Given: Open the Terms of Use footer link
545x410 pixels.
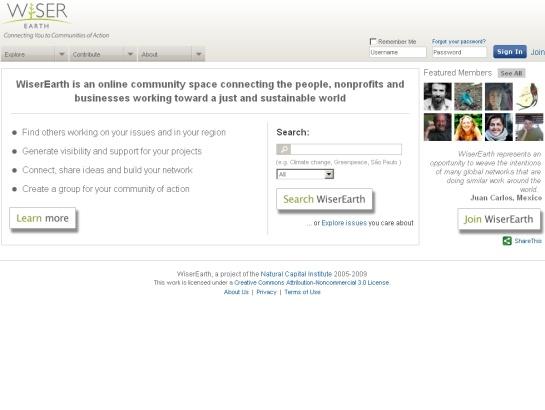Looking at the screenshot, I should click(302, 292).
